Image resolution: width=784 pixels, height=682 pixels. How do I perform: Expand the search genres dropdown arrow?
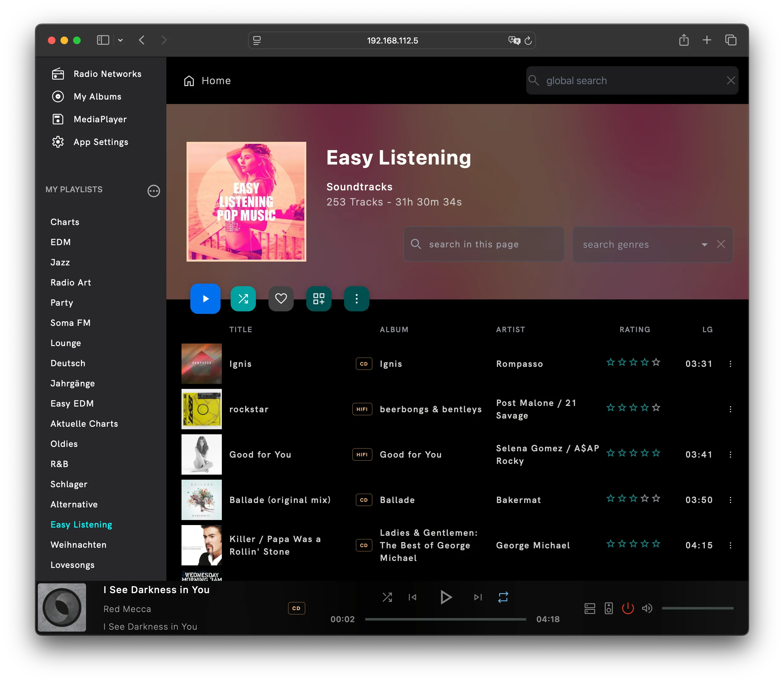[705, 244]
